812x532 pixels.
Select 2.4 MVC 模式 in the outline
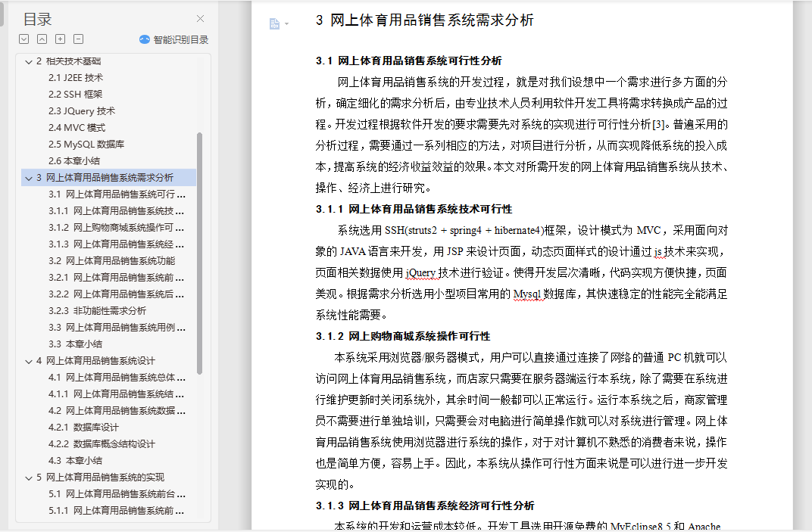pyautogui.click(x=77, y=127)
